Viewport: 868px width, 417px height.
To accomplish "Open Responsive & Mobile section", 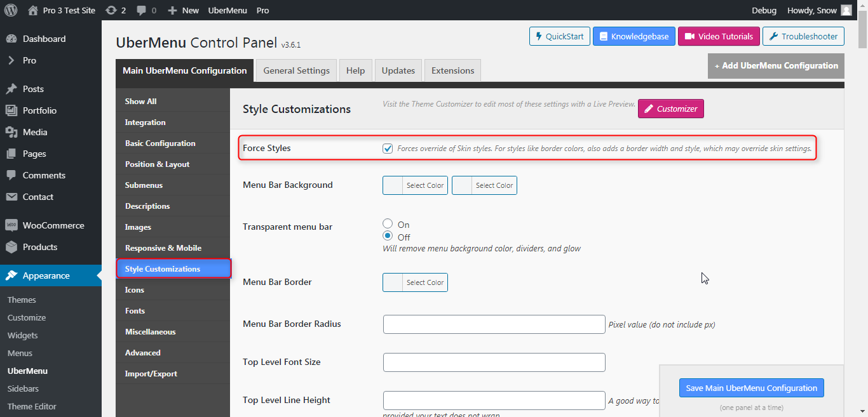I will [173, 248].
